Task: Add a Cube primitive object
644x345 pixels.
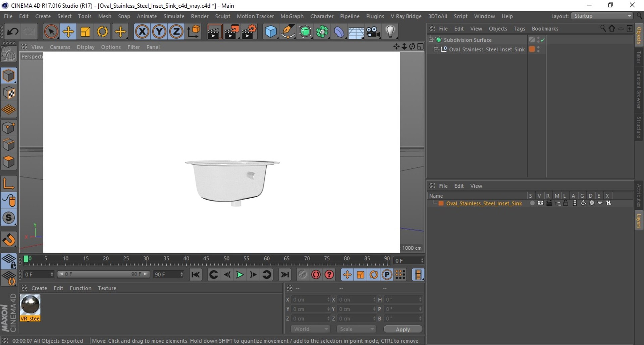Action: coord(271,32)
